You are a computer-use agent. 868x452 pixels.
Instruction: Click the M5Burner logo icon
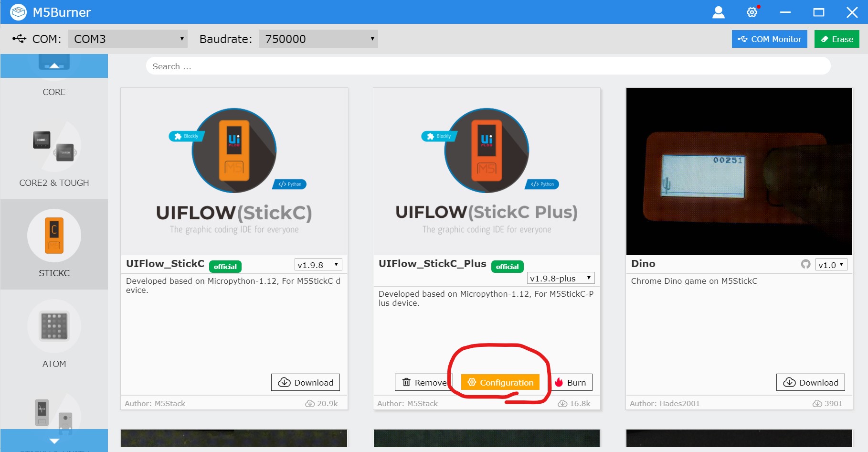(18, 12)
